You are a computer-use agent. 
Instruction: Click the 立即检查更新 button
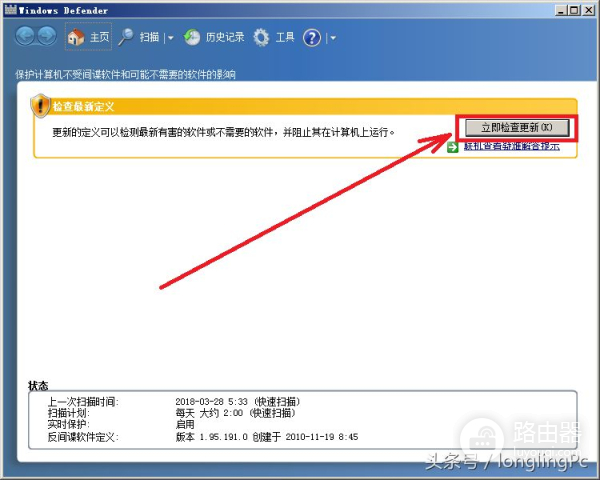click(x=517, y=127)
